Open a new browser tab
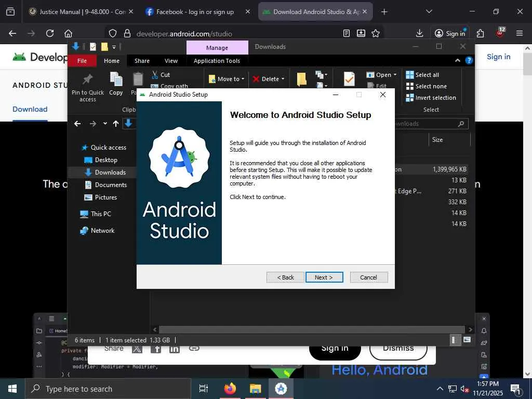The height and width of the screenshot is (399, 532). 384,12
